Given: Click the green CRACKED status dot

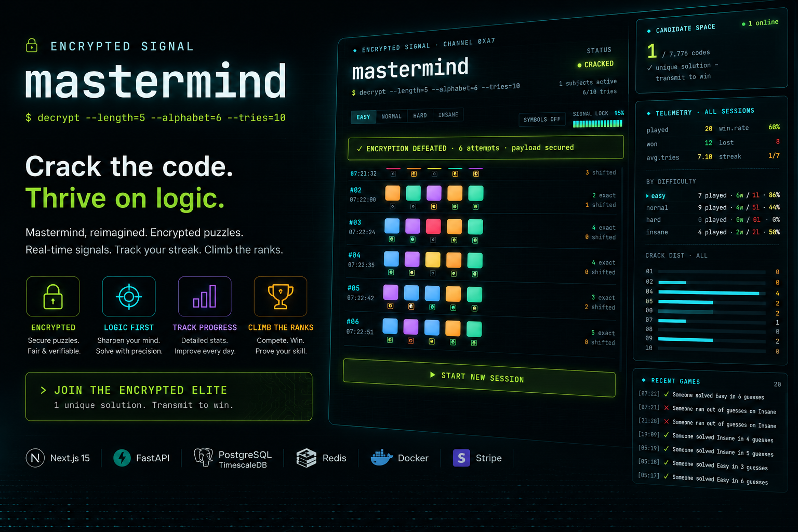Looking at the screenshot, I should 579,65.
